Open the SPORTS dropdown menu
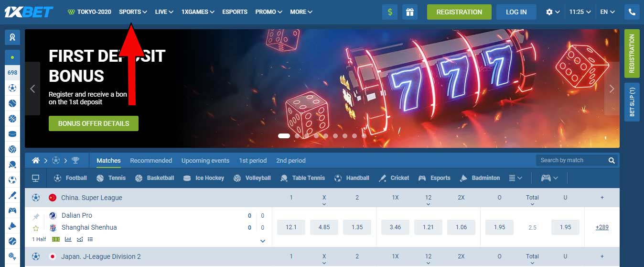Screen dimensions: 644x267 [133, 12]
